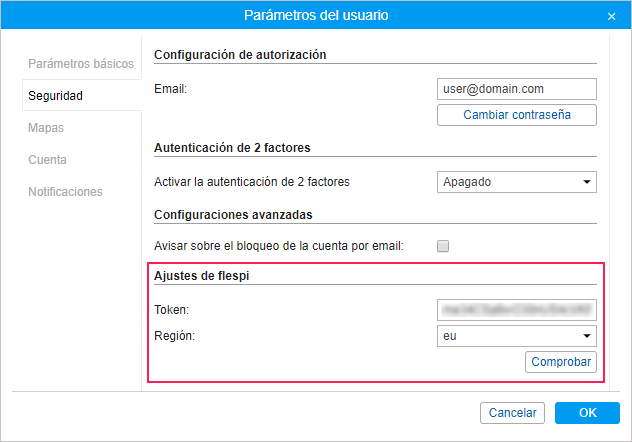Click the flespi Token input field
The width and height of the screenshot is (632, 442).
click(516, 310)
